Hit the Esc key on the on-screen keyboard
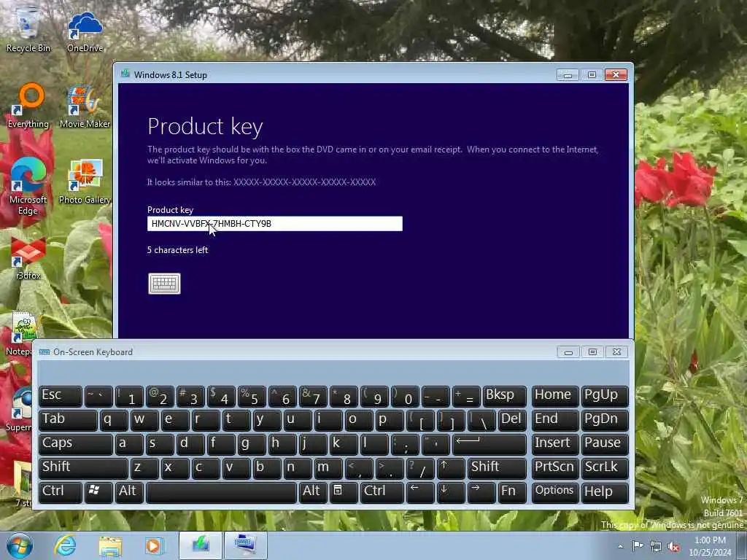The image size is (747, 560). pyautogui.click(x=61, y=396)
